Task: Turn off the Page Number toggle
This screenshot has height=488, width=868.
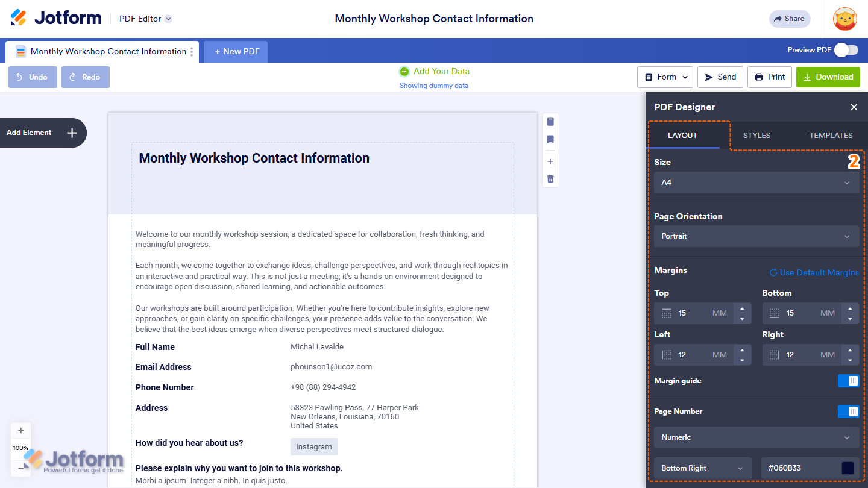Action: click(848, 411)
